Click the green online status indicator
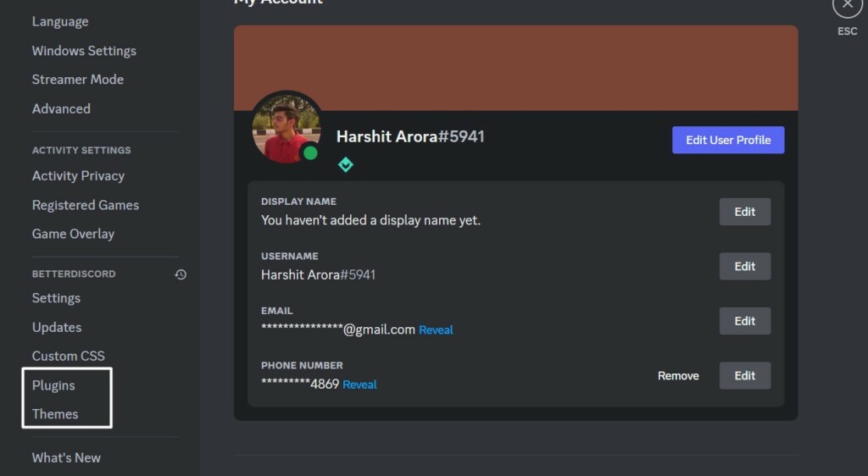The height and width of the screenshot is (476, 868). click(310, 153)
